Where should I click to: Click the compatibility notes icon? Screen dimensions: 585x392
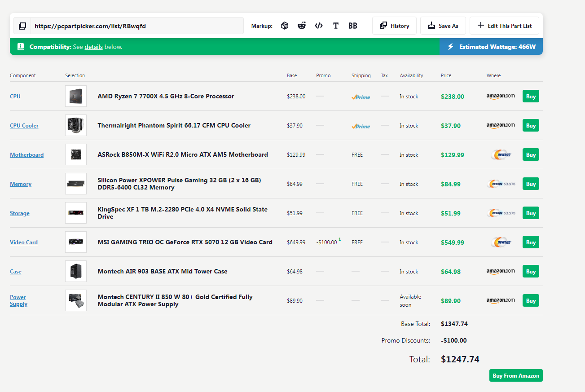pyautogui.click(x=21, y=47)
